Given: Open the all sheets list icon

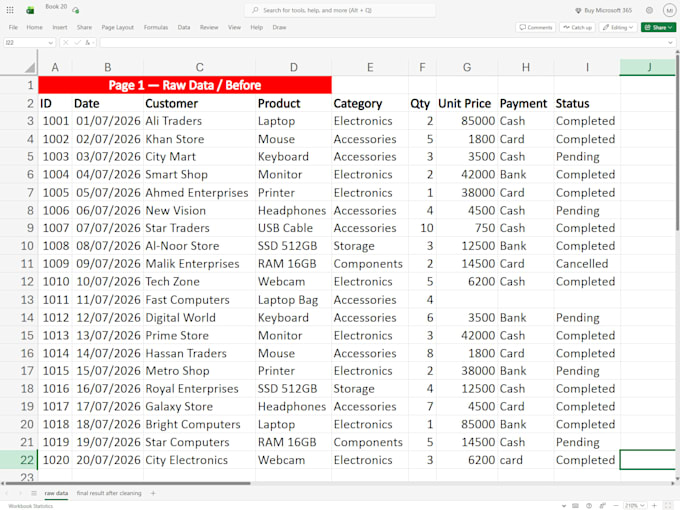Looking at the screenshot, I should tap(33, 493).
